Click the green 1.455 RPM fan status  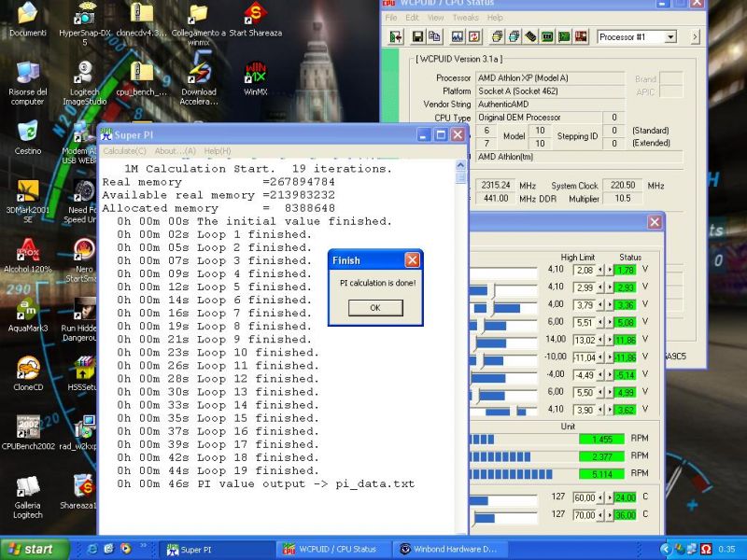click(601, 439)
